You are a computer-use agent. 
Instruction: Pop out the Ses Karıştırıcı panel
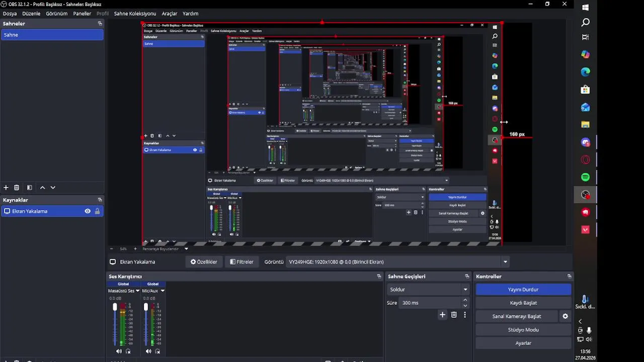click(x=379, y=277)
